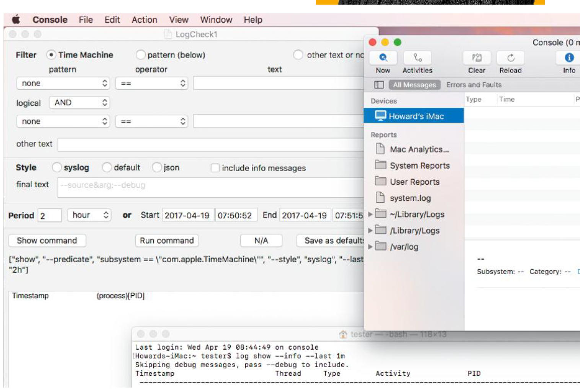Image resolution: width=580 pixels, height=392 pixels.
Task: Click the User Reports folder icon
Action: 380,181
